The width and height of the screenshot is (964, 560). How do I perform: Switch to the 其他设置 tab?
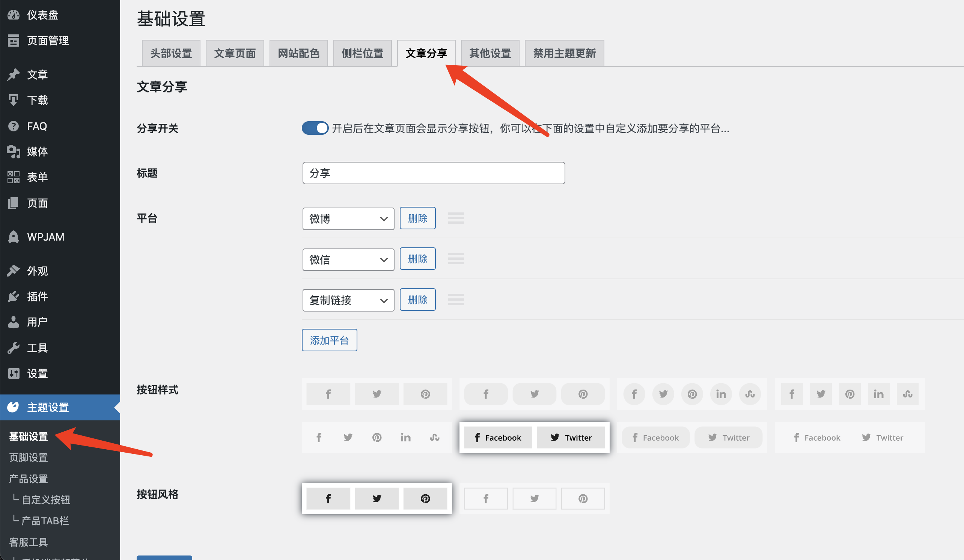pos(490,53)
